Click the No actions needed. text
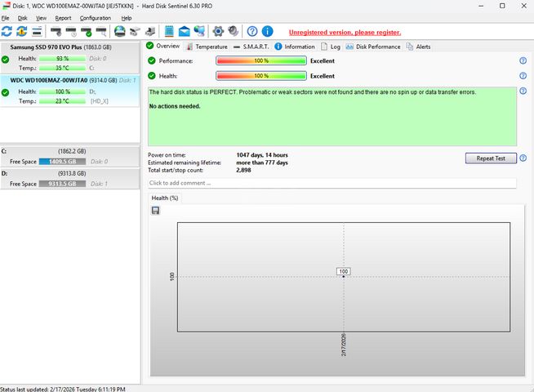This screenshot has width=534, height=392. click(x=175, y=106)
